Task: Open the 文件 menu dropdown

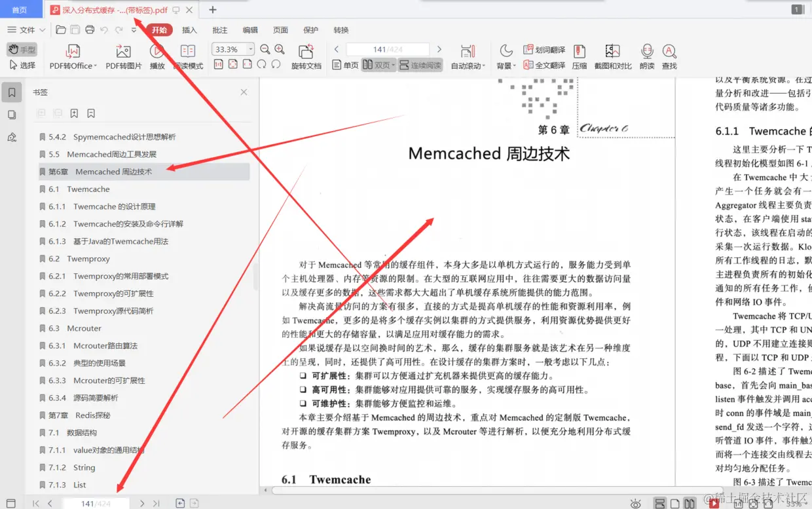Action: point(26,30)
